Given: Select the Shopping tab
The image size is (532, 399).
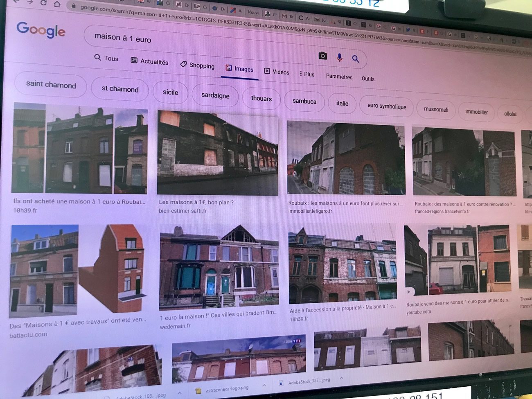Looking at the screenshot, I should 197,65.
